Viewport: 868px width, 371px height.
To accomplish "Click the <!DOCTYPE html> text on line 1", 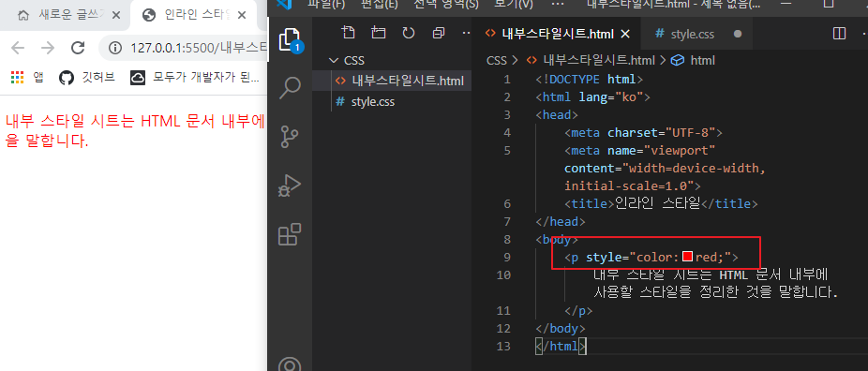I will coord(589,79).
